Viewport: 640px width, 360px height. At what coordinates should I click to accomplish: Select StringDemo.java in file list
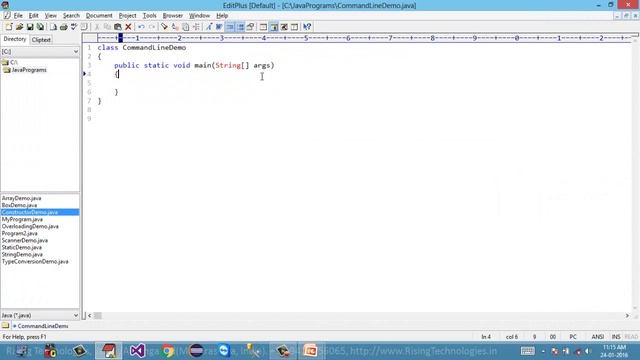coord(22,254)
